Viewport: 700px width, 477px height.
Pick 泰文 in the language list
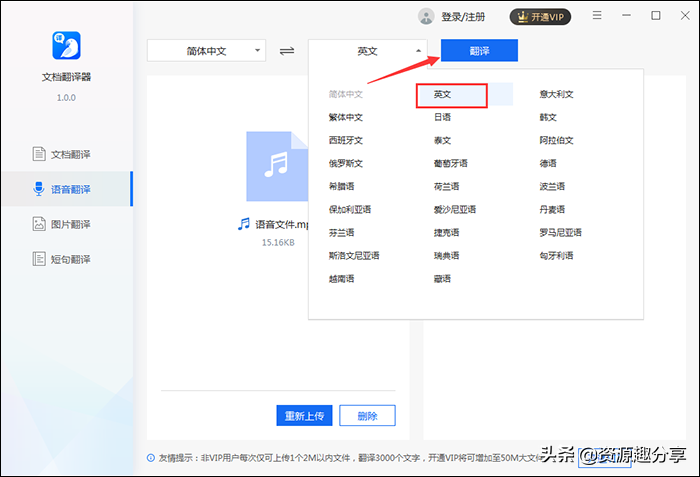point(442,140)
